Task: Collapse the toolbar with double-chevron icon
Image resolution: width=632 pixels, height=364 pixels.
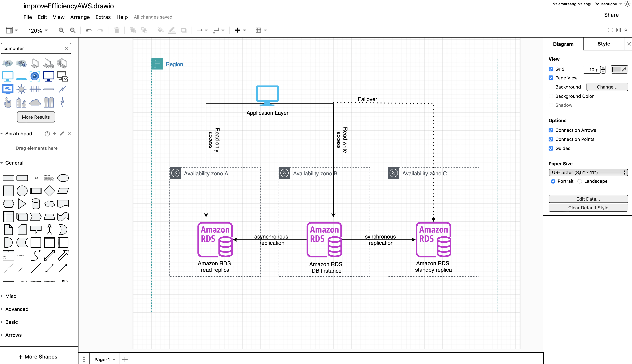Action: click(x=626, y=30)
